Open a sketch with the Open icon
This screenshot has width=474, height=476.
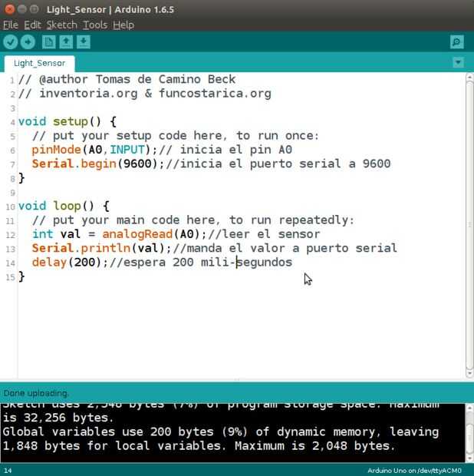(66, 42)
